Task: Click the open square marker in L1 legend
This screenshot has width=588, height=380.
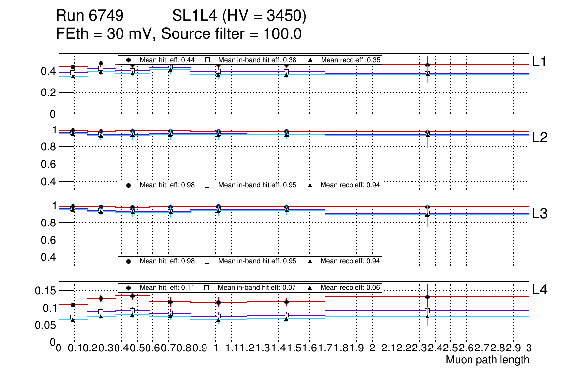Action: (x=207, y=60)
